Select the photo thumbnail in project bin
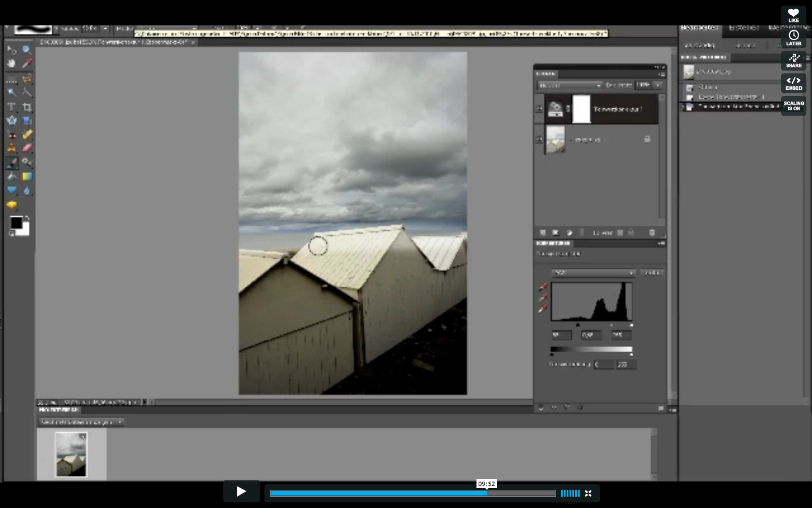Image resolution: width=812 pixels, height=508 pixels. tap(71, 454)
